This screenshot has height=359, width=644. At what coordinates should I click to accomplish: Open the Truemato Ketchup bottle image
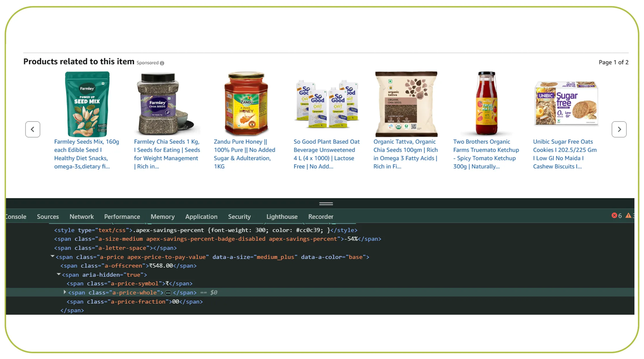click(x=486, y=103)
